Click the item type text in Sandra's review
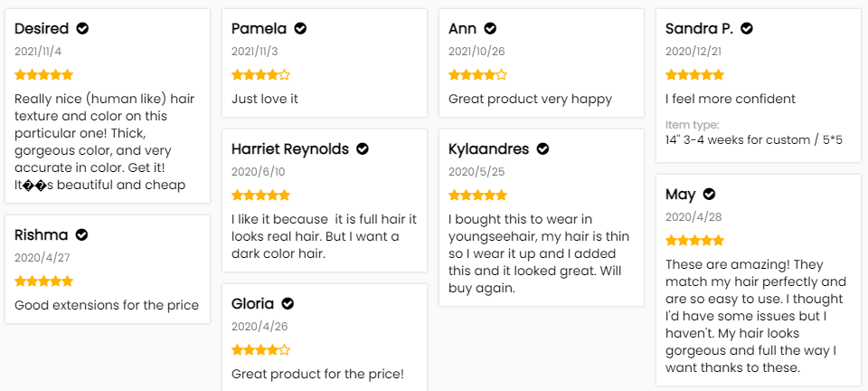Viewport: 868px width, 391px height. (754, 139)
